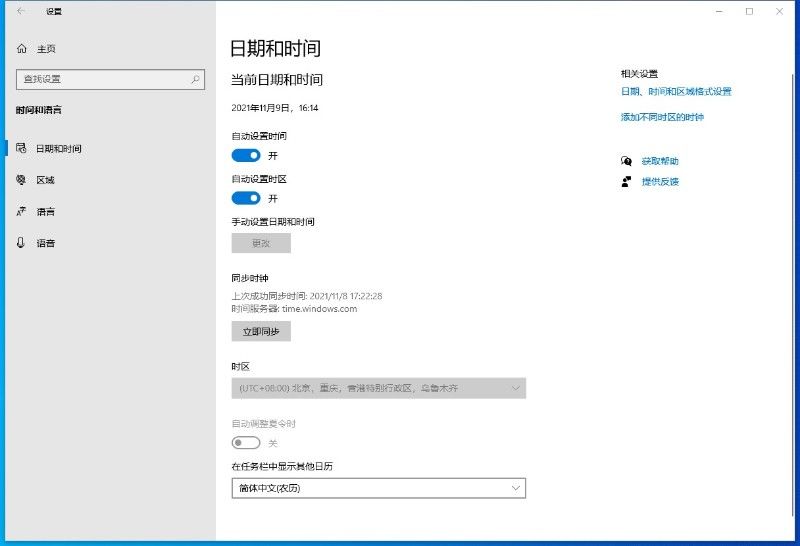Open the 主页 home icon
The height and width of the screenshot is (546, 800).
tap(21, 48)
